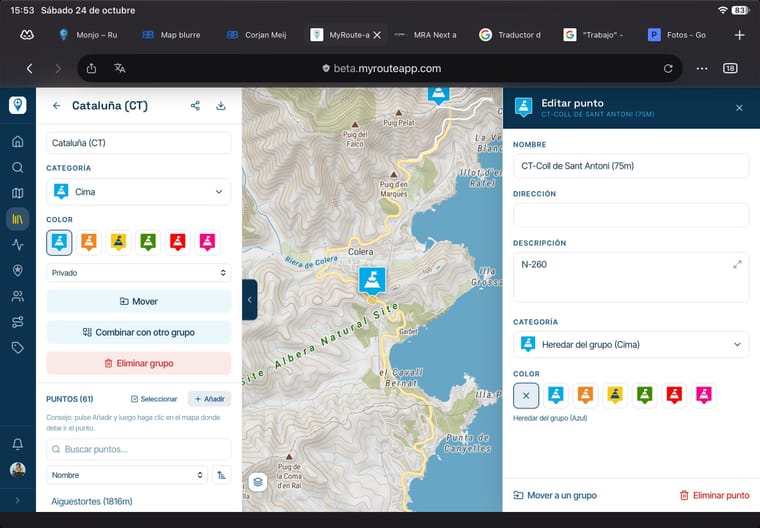Image resolution: width=760 pixels, height=528 pixels.
Task: Download the Cataluña (CT) group
Action: point(221,106)
